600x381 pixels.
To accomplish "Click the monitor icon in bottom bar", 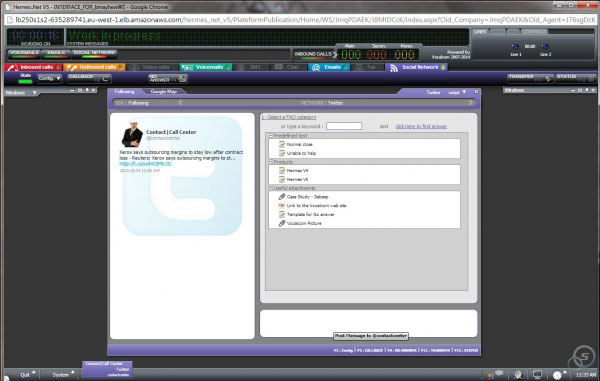I will pyautogui.click(x=537, y=374).
